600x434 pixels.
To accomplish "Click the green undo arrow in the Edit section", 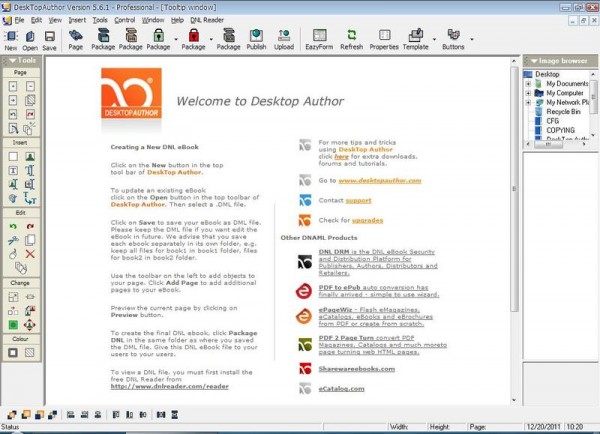I will tap(13, 227).
